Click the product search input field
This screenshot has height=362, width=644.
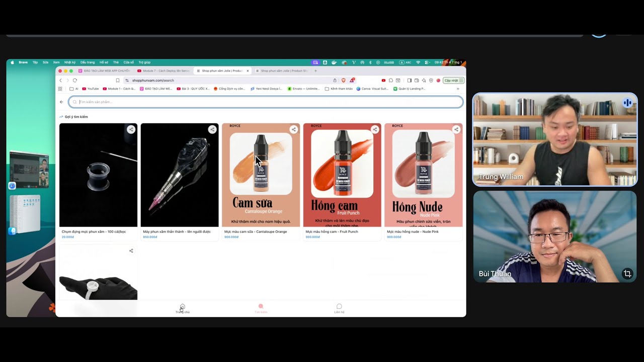click(x=266, y=102)
